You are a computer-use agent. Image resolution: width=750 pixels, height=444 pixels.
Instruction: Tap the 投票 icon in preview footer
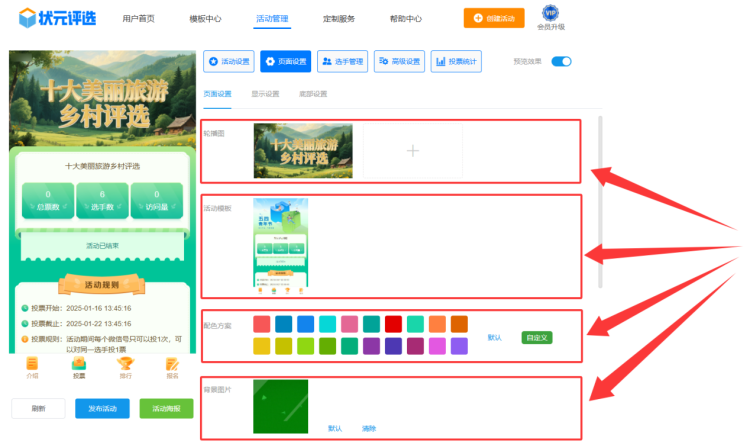pos(79,367)
